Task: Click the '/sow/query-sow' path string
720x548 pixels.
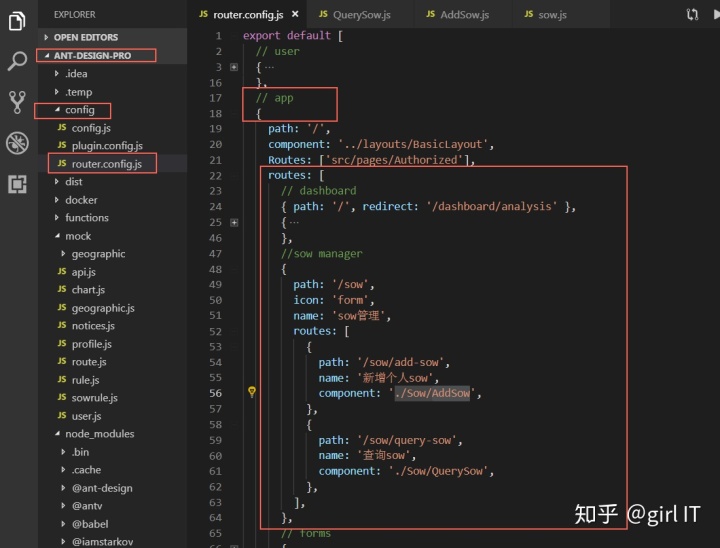Action: click(407, 440)
